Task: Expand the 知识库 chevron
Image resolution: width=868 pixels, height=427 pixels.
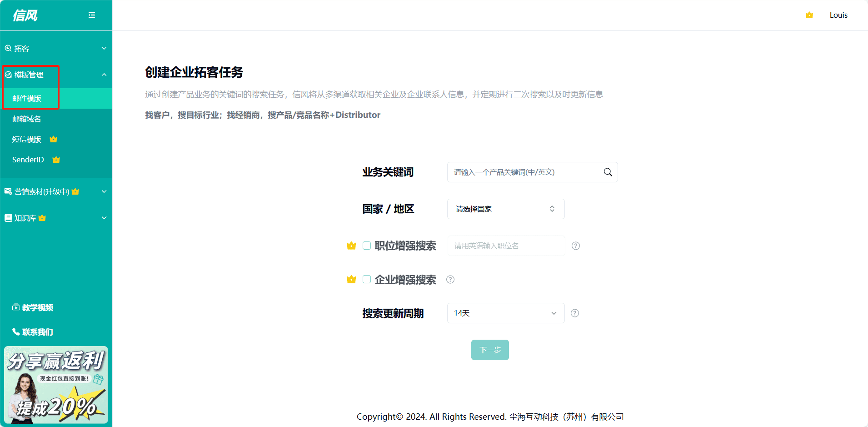Action: tap(104, 218)
